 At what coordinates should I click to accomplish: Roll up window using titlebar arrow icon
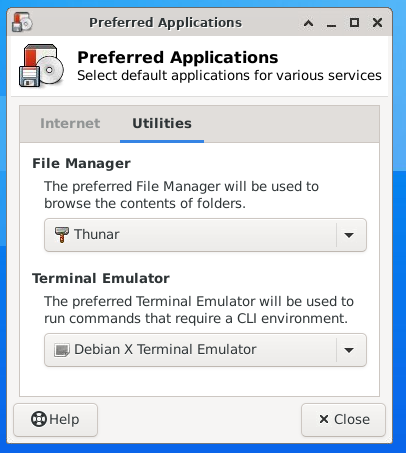[308, 23]
